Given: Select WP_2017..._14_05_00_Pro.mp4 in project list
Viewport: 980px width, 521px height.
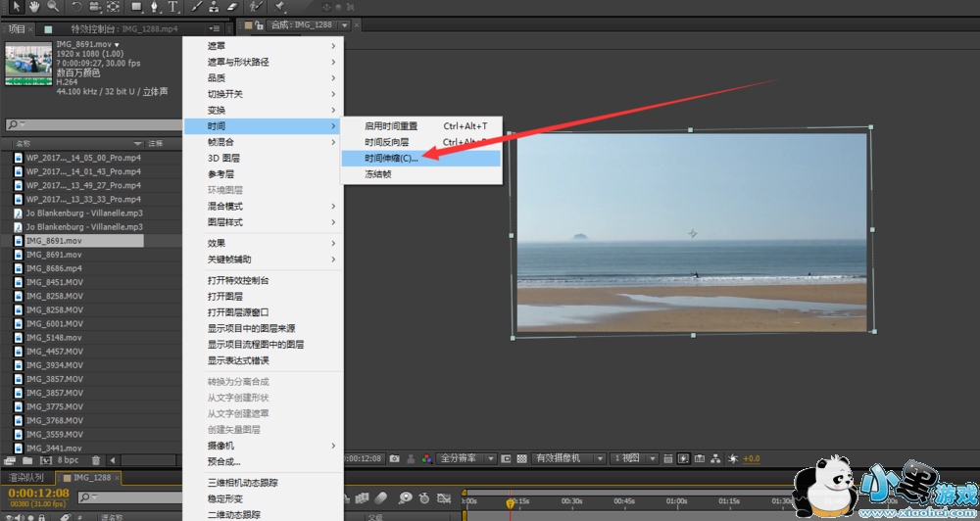Looking at the screenshot, I should 83,158.
